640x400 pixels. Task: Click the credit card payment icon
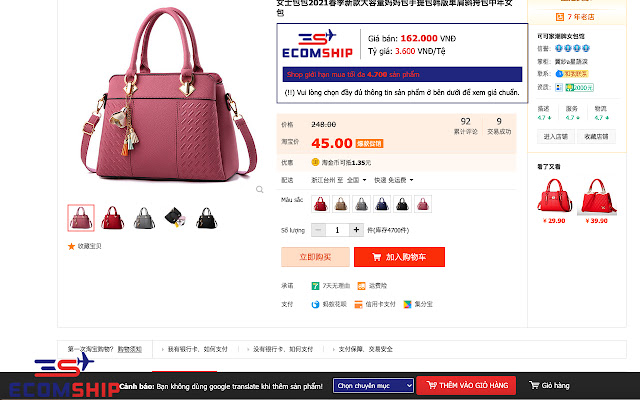[358, 304]
